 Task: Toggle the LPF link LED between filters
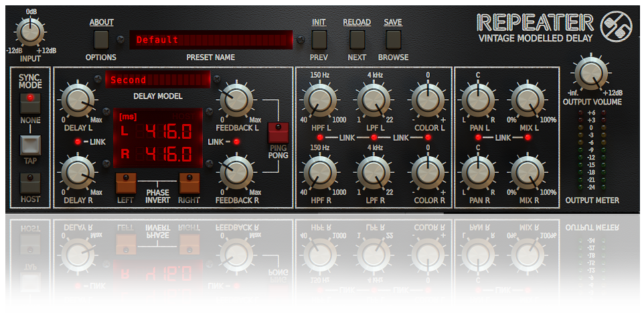(x=374, y=137)
